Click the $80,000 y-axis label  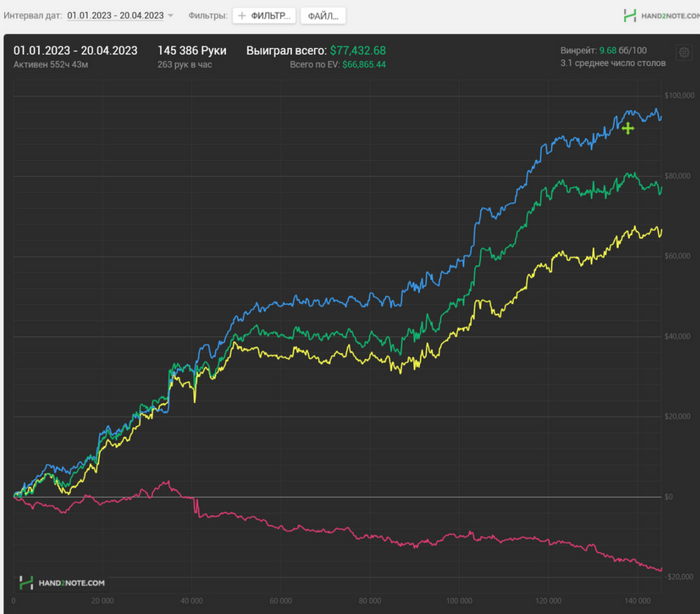tap(678, 176)
